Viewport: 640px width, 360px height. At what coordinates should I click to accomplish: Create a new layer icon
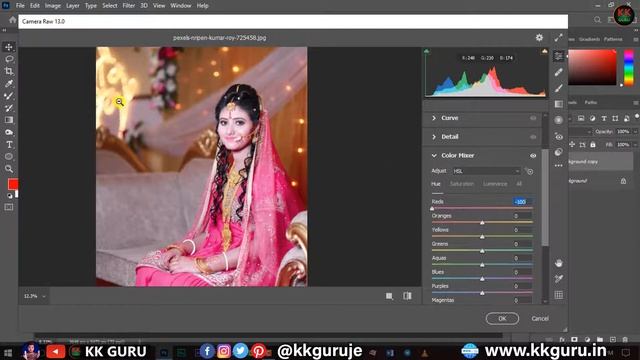(x=613, y=340)
